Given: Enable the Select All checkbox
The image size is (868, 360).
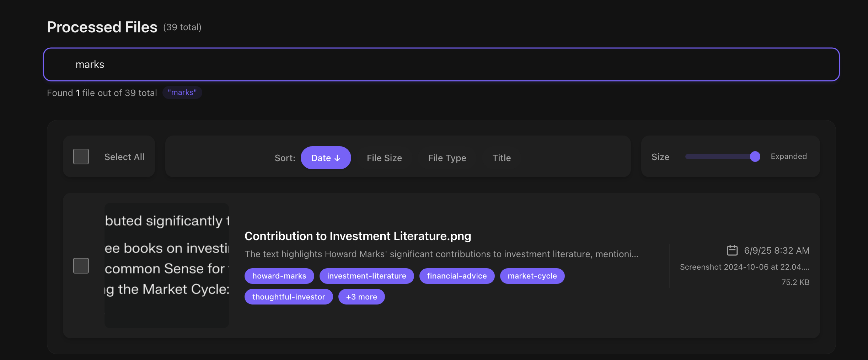Looking at the screenshot, I should click(x=81, y=156).
